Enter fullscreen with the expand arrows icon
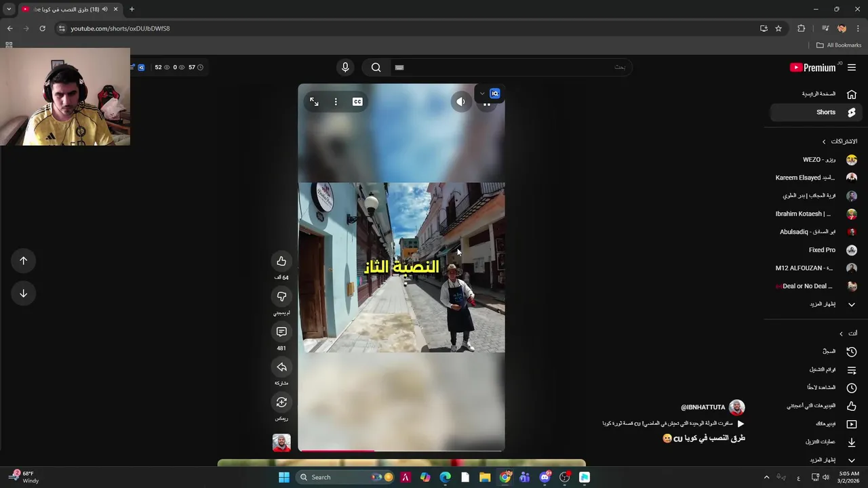Screen dimensions: 868x488 click(x=314, y=102)
